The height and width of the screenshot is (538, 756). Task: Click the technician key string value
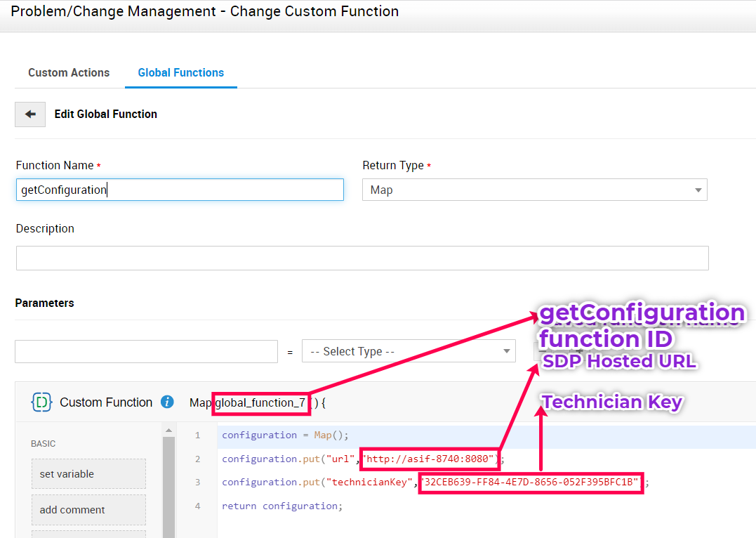(x=530, y=483)
